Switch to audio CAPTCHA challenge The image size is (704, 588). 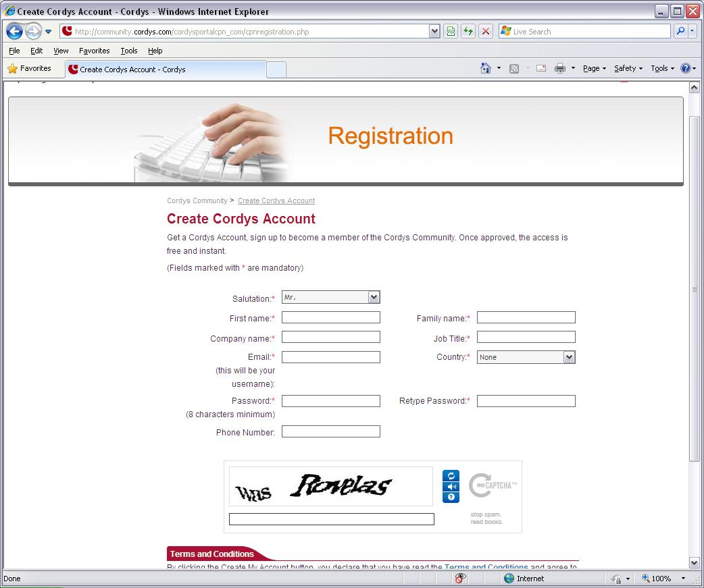coord(451,486)
